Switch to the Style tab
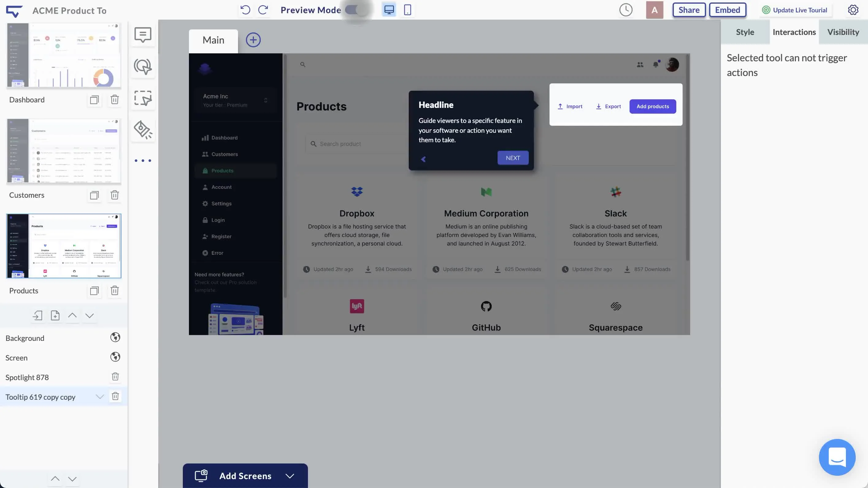This screenshot has width=868, height=488. [x=745, y=32]
